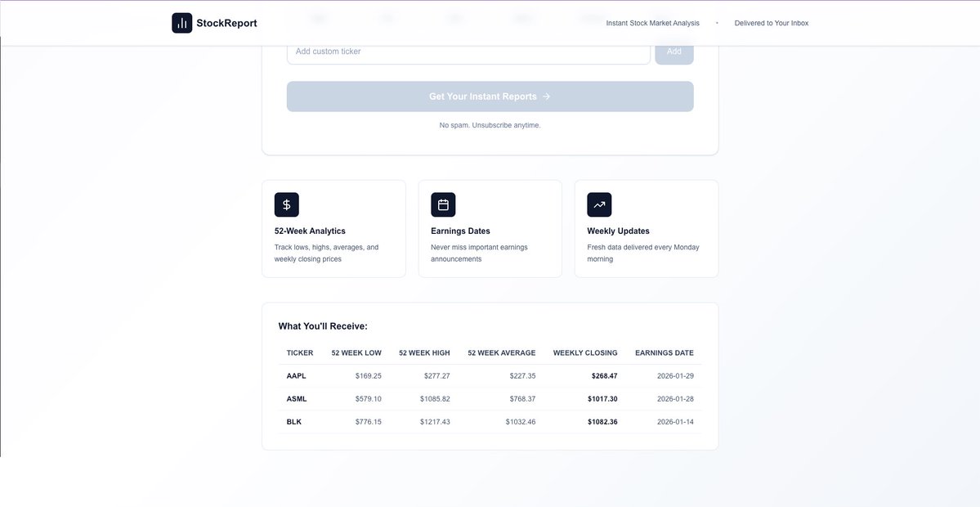Click the No spam. Unsubscribe anytime. text
980x507 pixels.
coord(490,125)
